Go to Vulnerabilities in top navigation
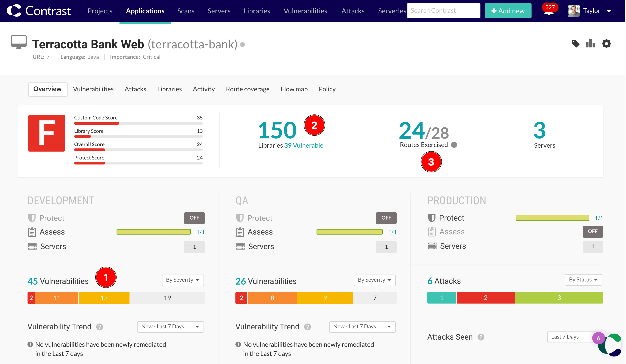 click(x=305, y=11)
